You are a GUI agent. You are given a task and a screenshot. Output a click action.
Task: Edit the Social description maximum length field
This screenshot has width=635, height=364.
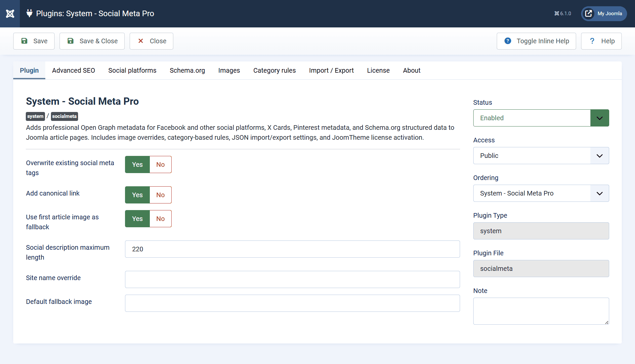pyautogui.click(x=292, y=249)
